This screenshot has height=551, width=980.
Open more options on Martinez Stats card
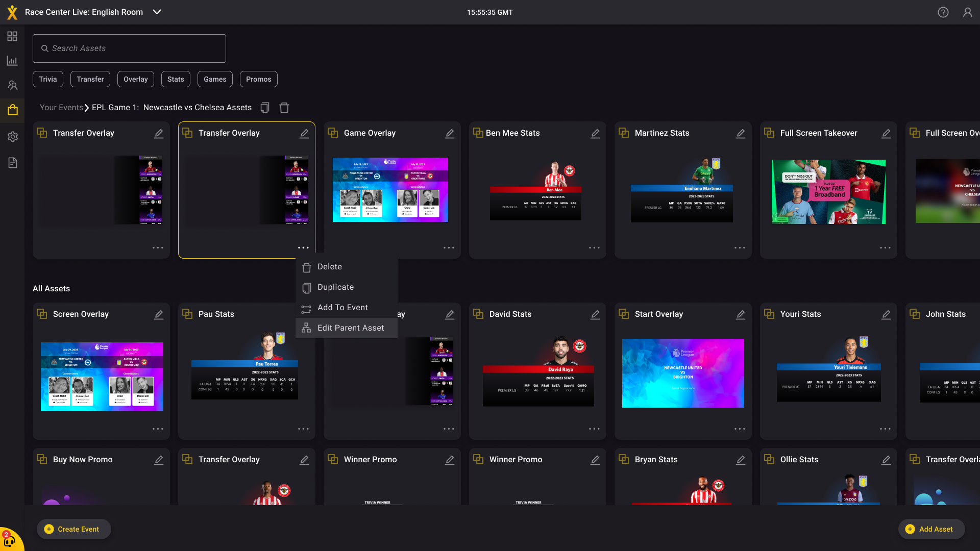(x=740, y=247)
